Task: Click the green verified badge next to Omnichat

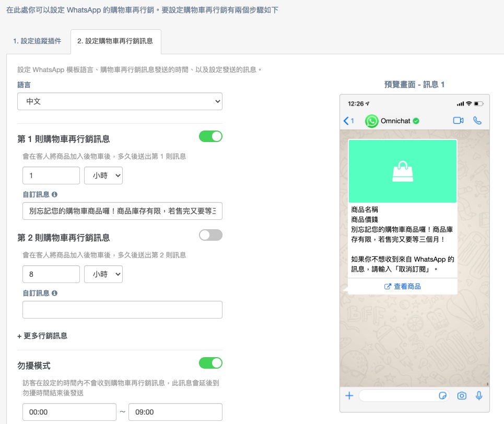Action: click(x=416, y=121)
